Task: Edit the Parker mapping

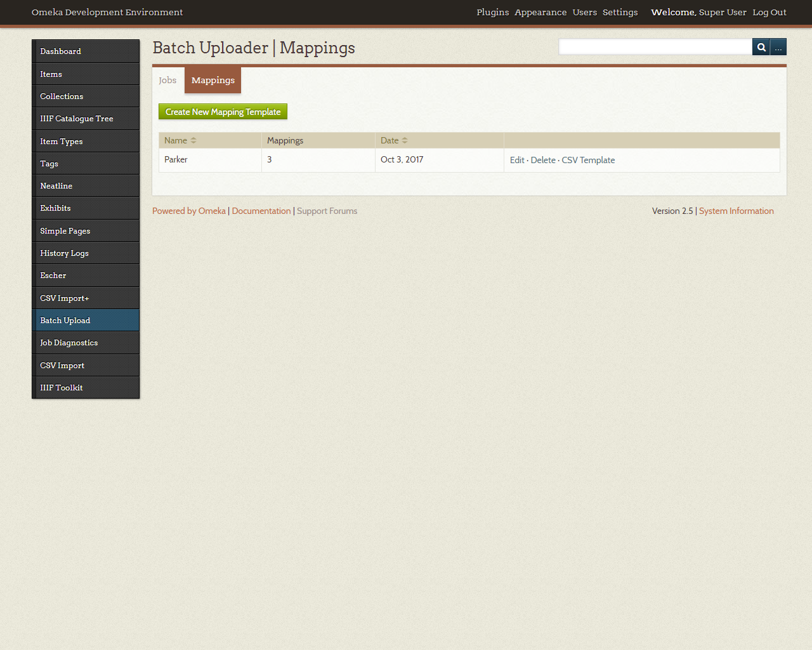Action: coord(517,160)
